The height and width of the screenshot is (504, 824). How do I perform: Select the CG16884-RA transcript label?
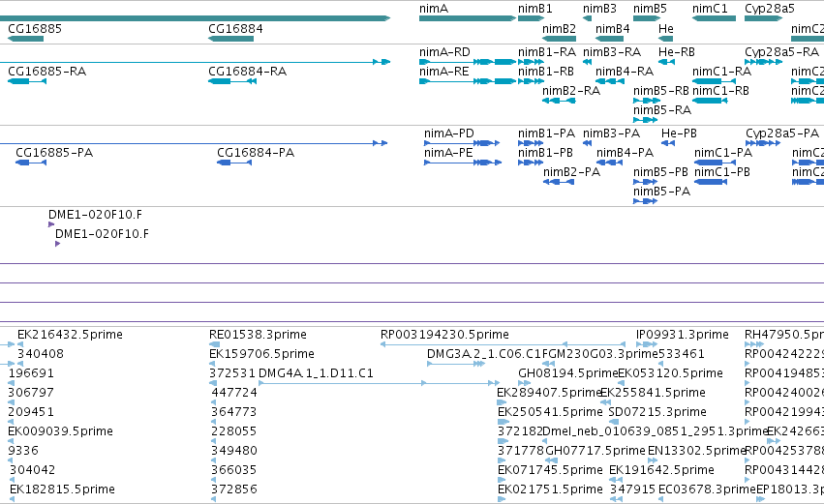[x=248, y=72]
